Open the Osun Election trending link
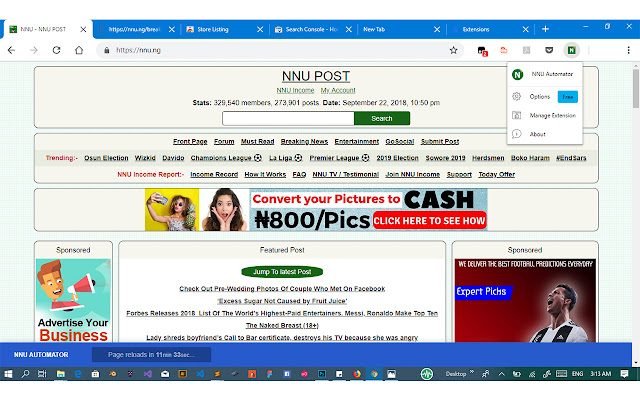This screenshot has height=400, width=640. pyautogui.click(x=106, y=158)
